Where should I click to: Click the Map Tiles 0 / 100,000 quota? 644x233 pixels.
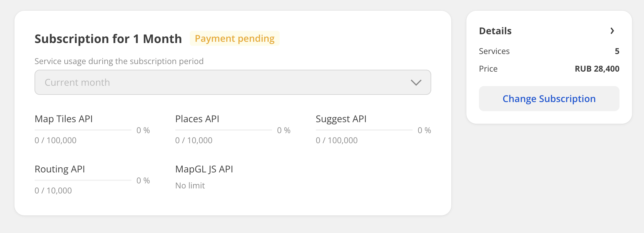tap(56, 140)
